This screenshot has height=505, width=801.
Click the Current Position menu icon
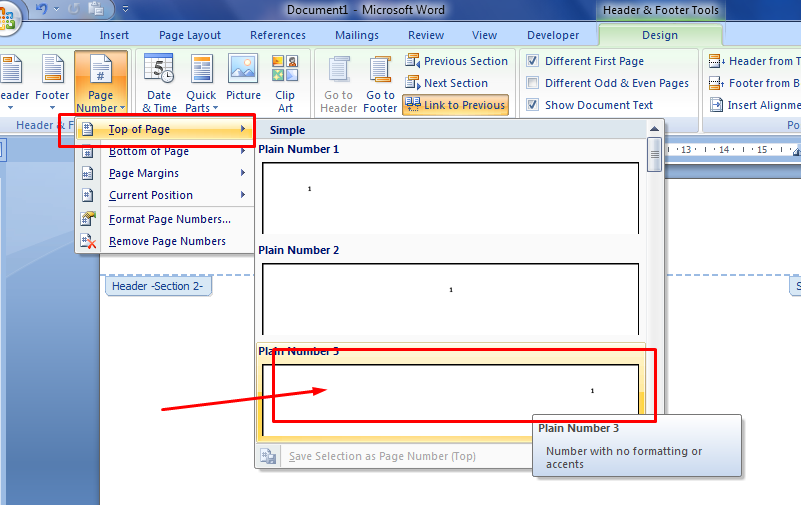tap(88, 195)
